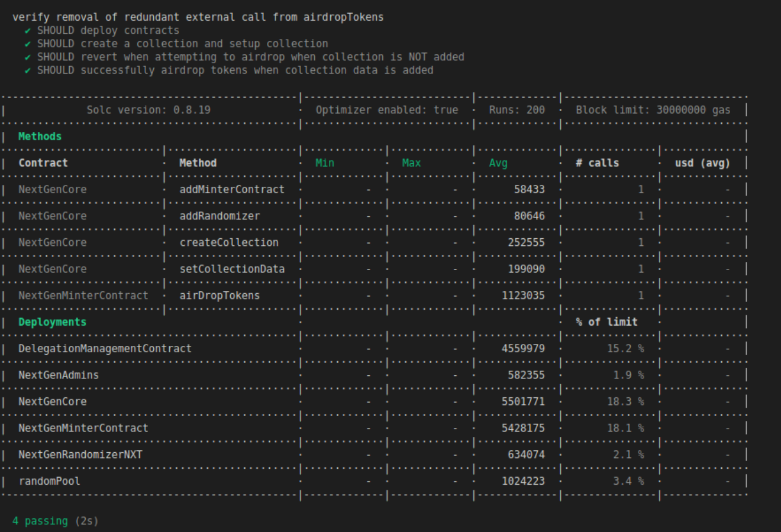Image resolution: width=781 pixels, height=532 pixels.
Task: Click 'Solc version: 0.8.19' text
Action: coord(149,110)
